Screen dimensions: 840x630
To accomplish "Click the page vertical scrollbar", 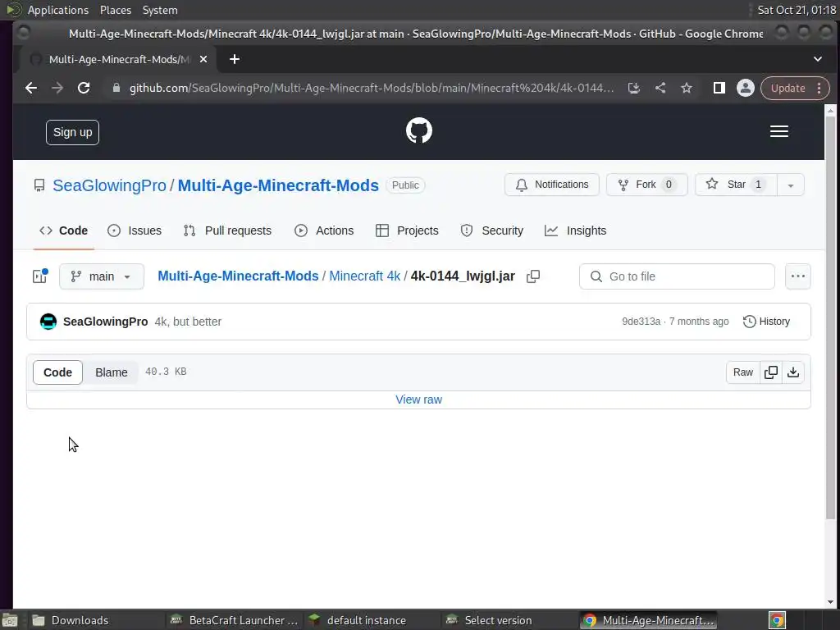I will click(x=831, y=317).
